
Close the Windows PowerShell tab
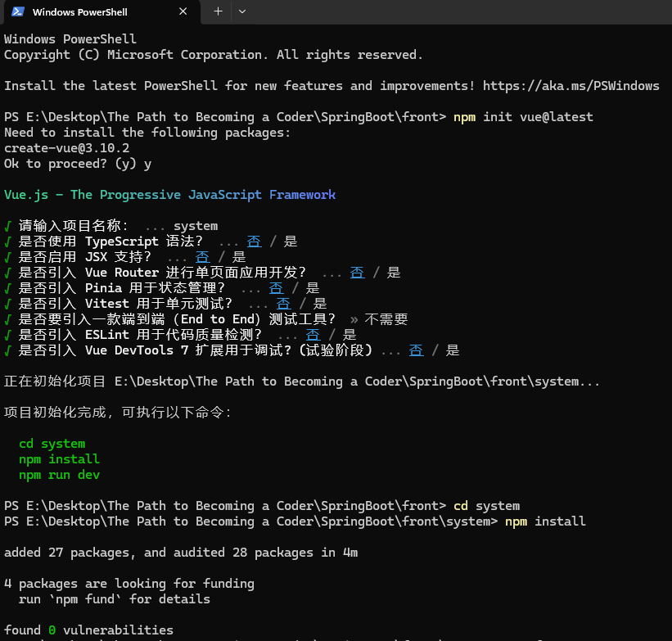pyautogui.click(x=183, y=11)
